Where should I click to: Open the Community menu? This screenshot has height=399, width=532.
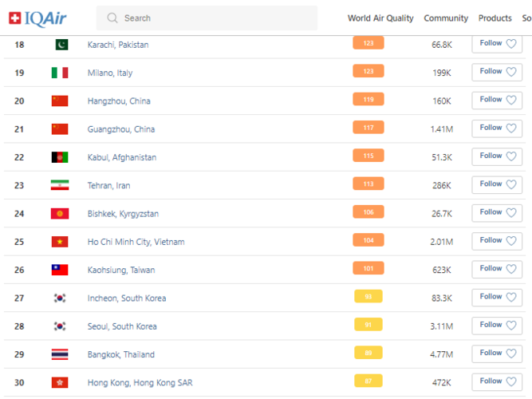point(446,18)
